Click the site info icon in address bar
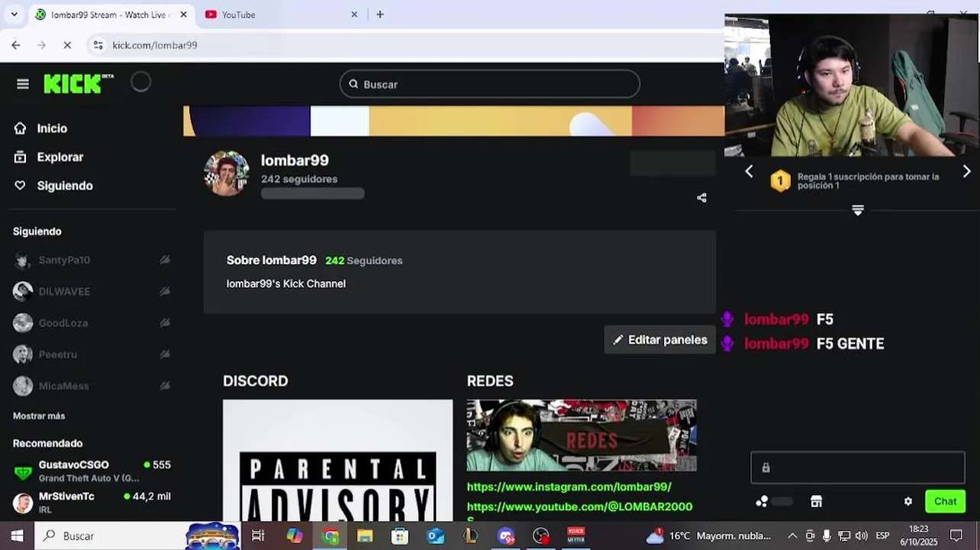980x550 pixels. [98, 45]
